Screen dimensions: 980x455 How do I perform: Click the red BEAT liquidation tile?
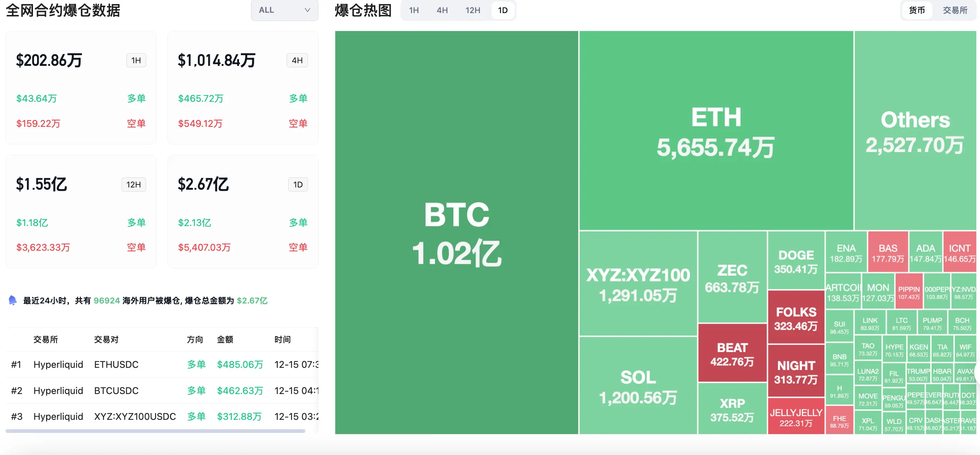[x=732, y=353]
